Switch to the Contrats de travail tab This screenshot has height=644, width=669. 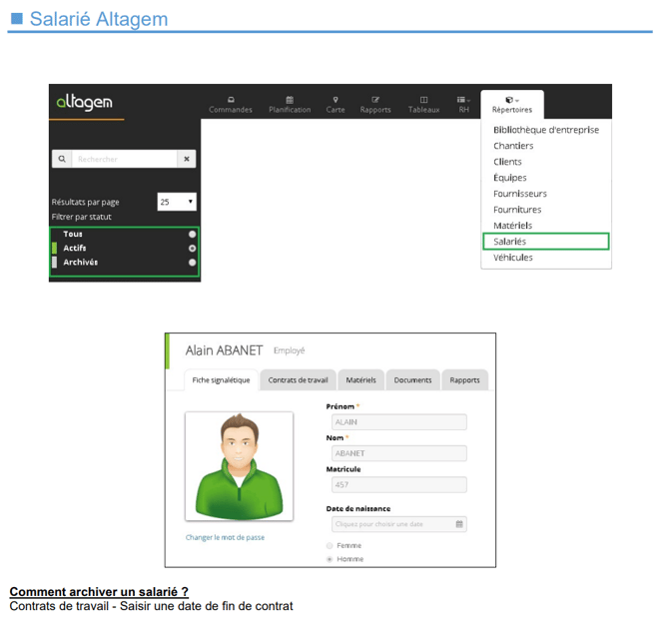pos(298,379)
